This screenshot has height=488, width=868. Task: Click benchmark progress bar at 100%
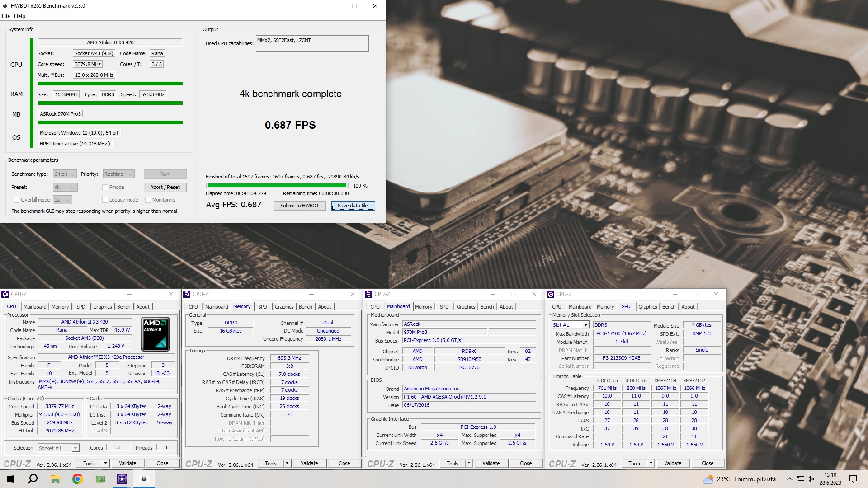[277, 186]
